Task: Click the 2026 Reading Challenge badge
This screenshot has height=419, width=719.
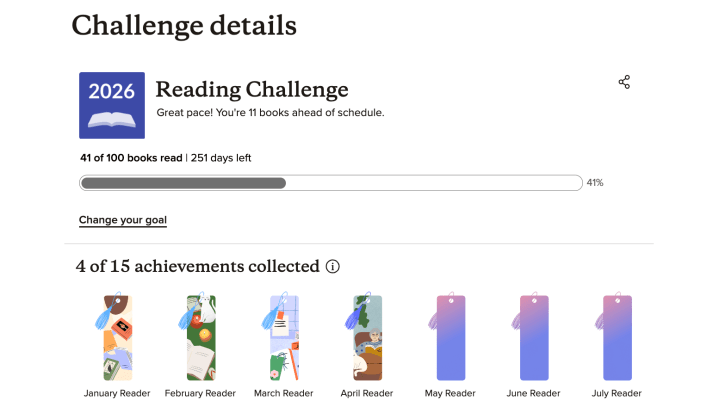Action: [112, 105]
